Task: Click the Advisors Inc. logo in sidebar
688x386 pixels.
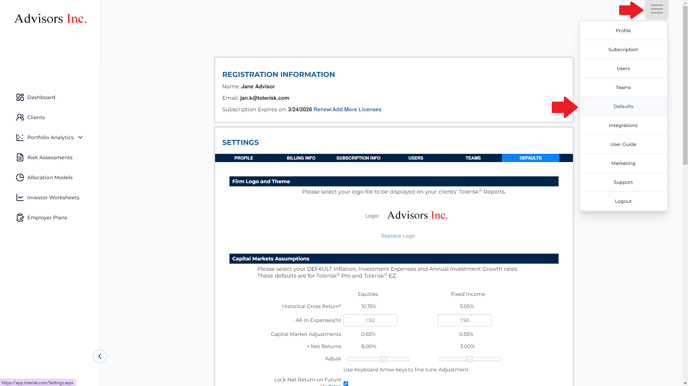Action: pyautogui.click(x=50, y=18)
